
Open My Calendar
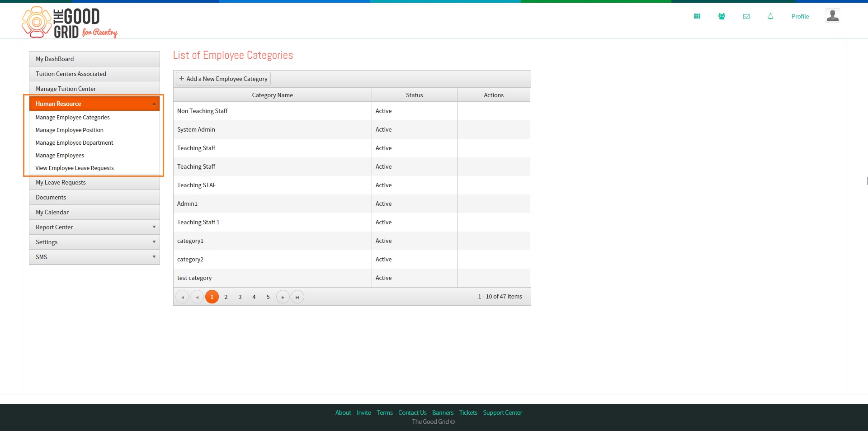click(94, 212)
